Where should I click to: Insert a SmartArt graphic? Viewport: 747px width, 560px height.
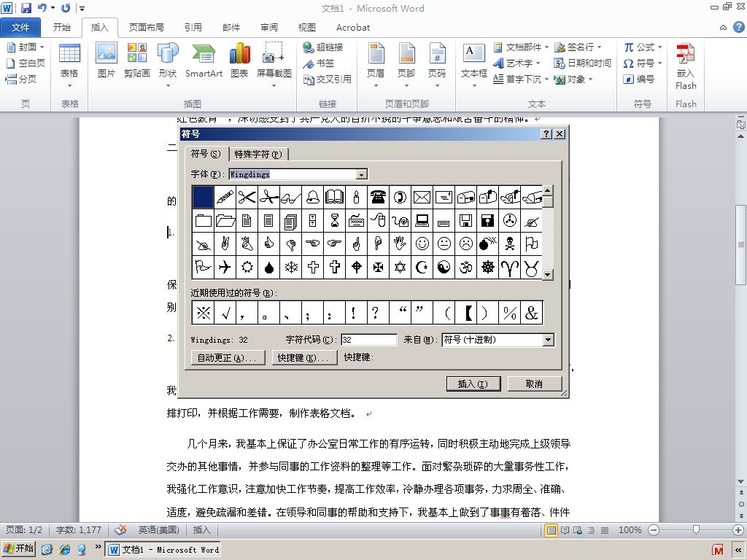tap(204, 60)
